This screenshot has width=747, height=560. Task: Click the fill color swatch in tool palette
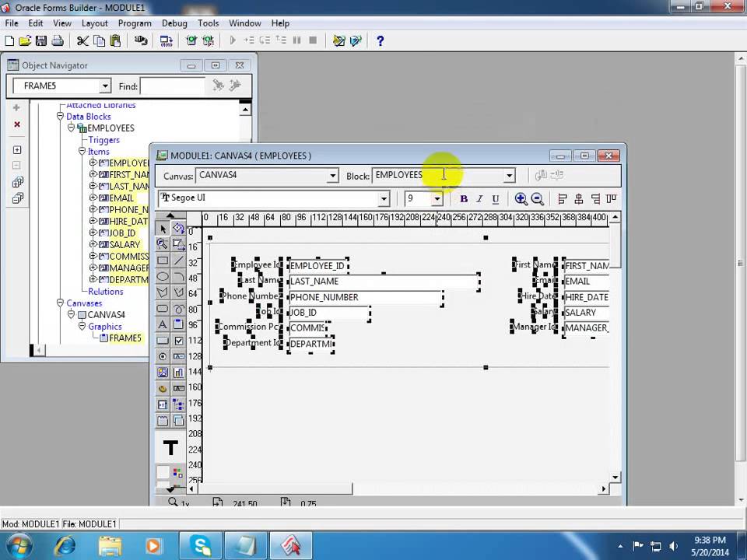pyautogui.click(x=163, y=473)
